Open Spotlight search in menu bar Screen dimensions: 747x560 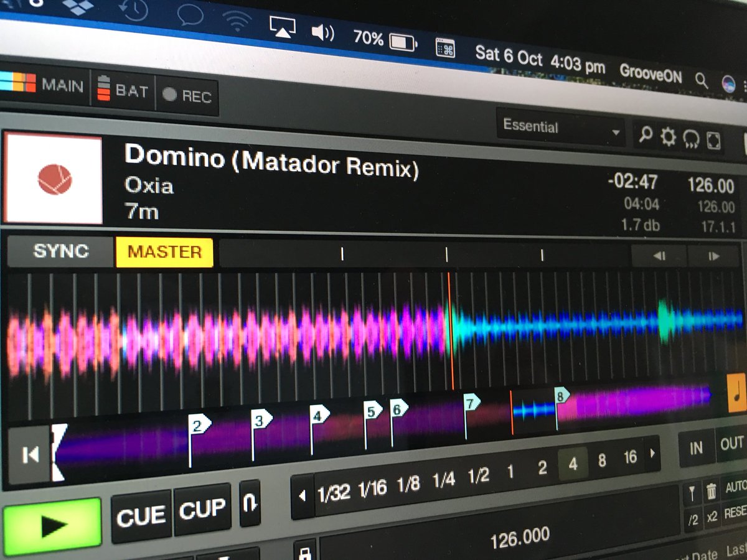(x=702, y=80)
